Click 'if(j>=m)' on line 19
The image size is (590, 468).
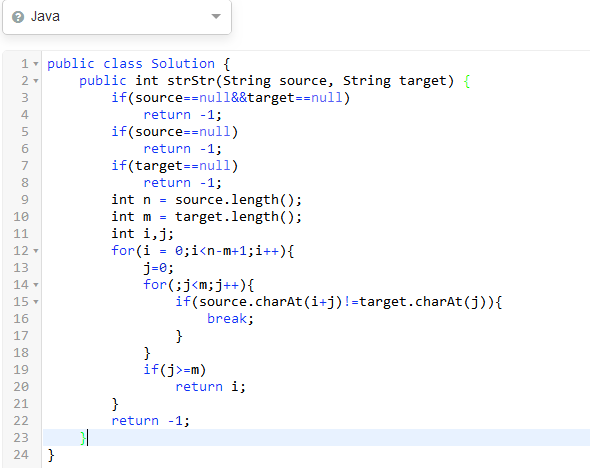175,370
